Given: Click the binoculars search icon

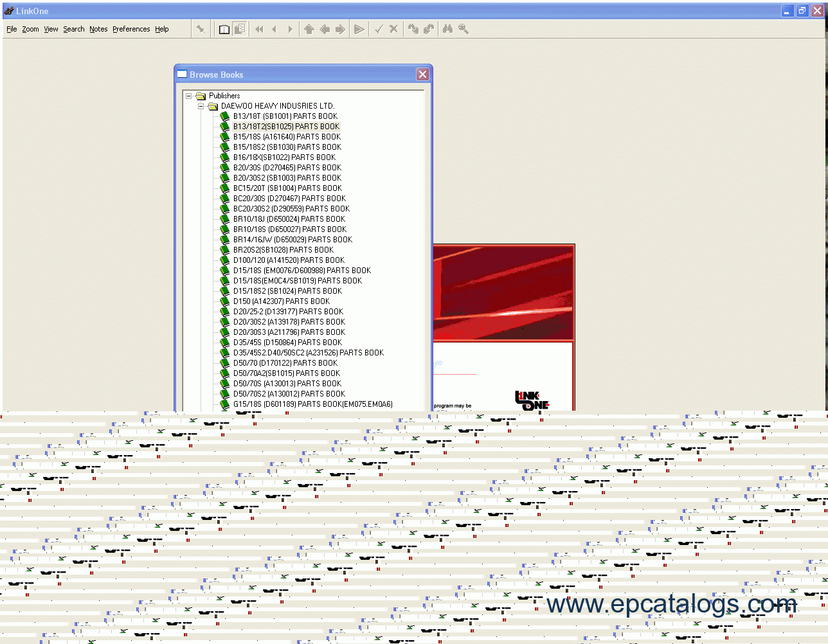Looking at the screenshot, I should 448,29.
